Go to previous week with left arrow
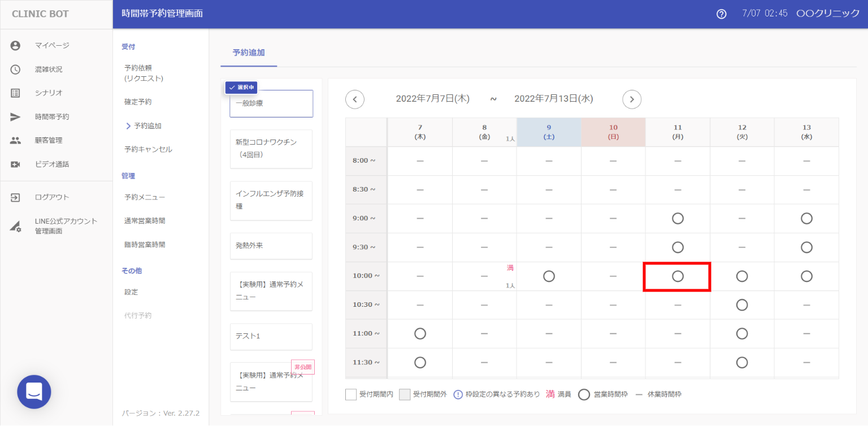This screenshot has width=868, height=426. point(355,99)
